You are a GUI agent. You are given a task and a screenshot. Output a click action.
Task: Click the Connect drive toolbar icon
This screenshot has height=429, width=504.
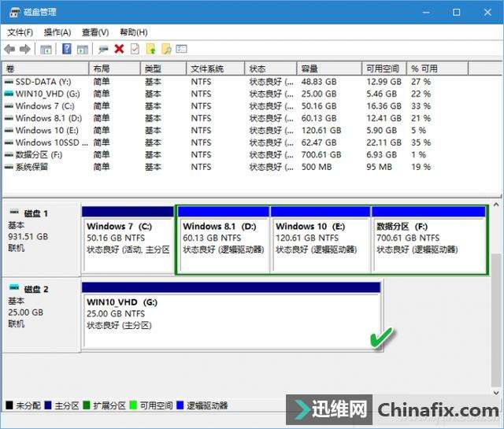pyautogui.click(x=102, y=49)
